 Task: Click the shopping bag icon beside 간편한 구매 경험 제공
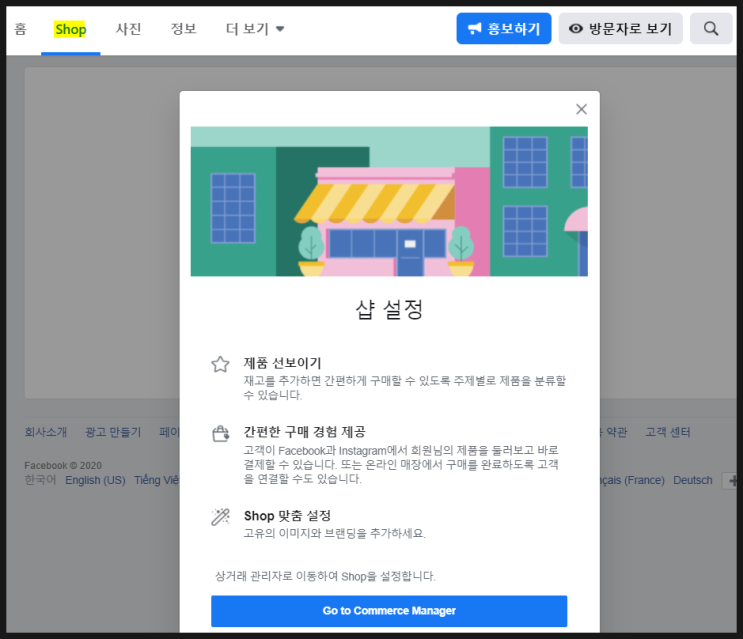click(x=220, y=433)
